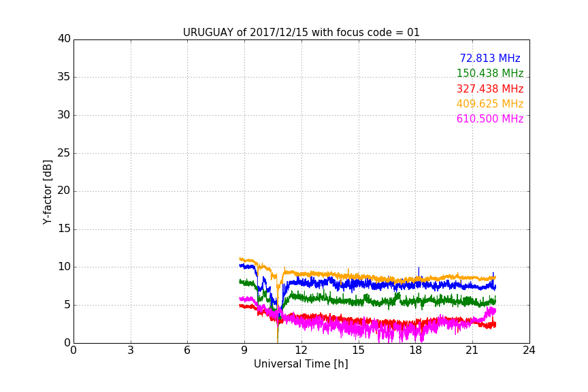Click the y-axis tick value 40

pyautogui.click(x=64, y=39)
